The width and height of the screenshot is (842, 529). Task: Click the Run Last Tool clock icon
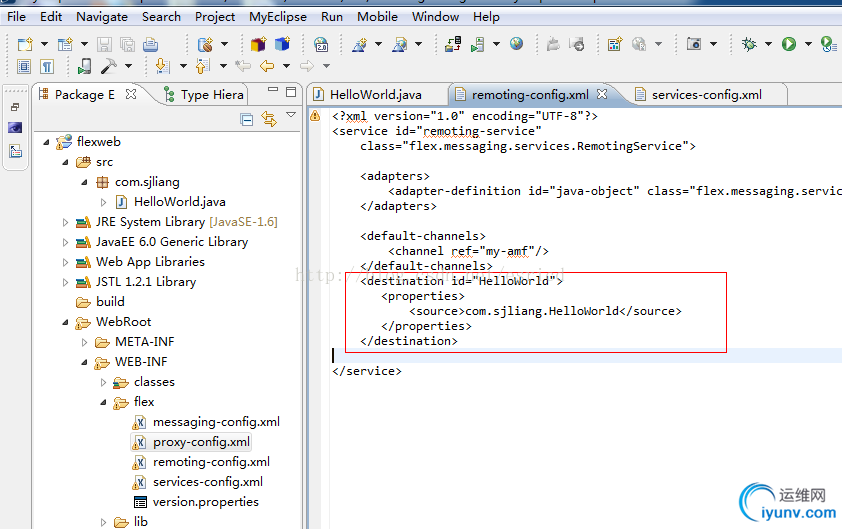tap(829, 44)
